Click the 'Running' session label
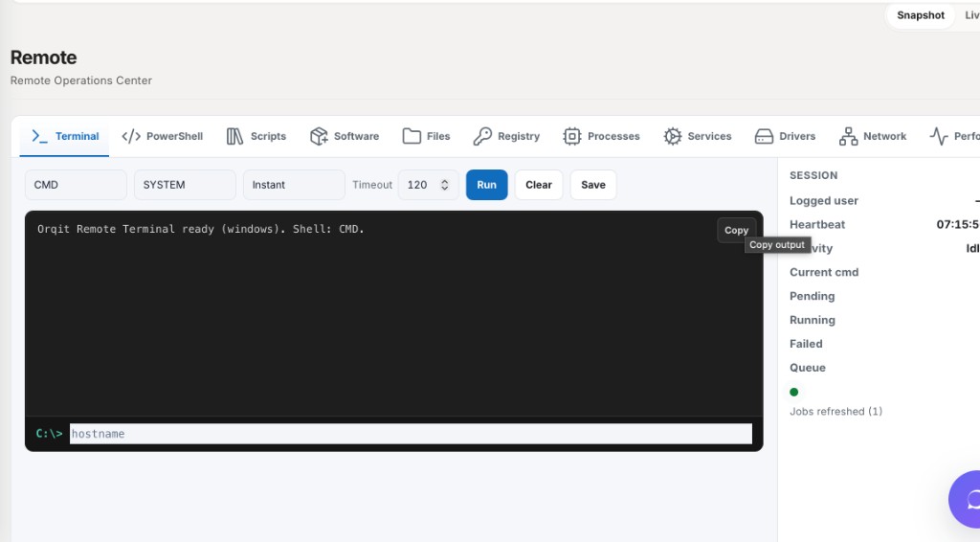 (x=812, y=320)
